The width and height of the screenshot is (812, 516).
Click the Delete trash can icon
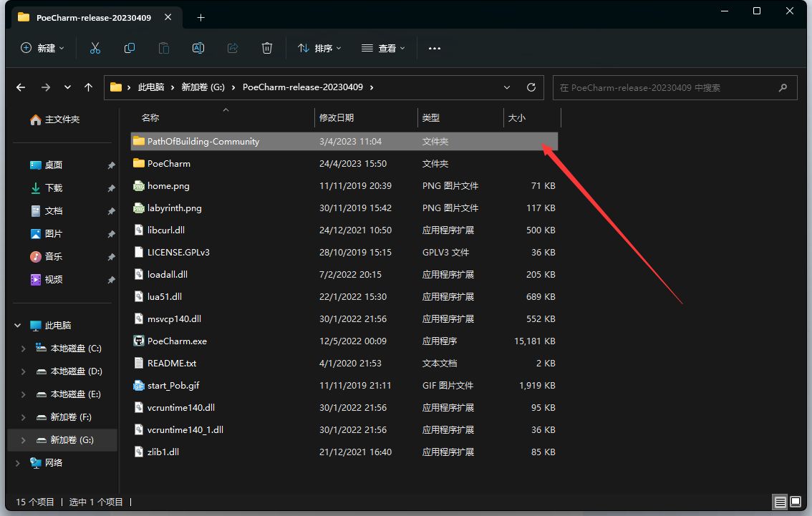pyautogui.click(x=267, y=48)
